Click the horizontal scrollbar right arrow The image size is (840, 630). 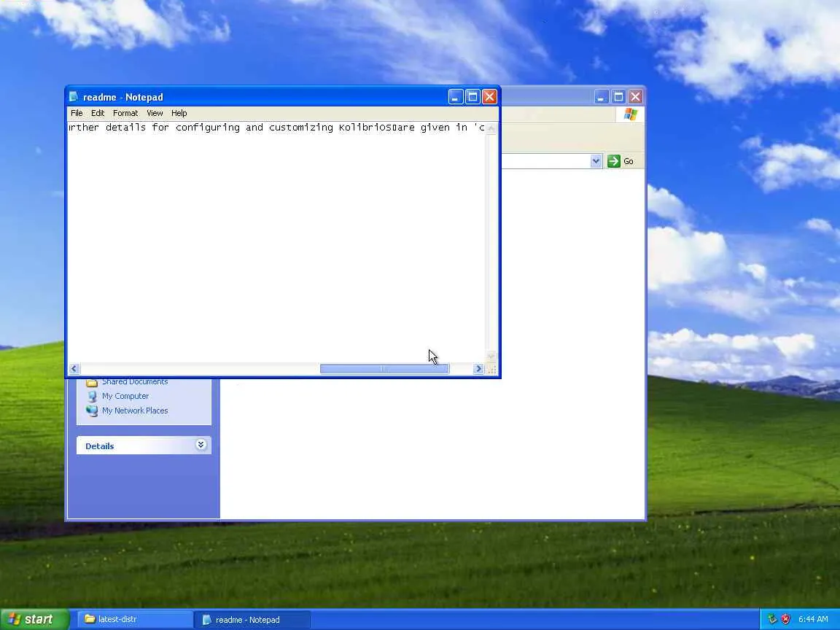point(478,368)
